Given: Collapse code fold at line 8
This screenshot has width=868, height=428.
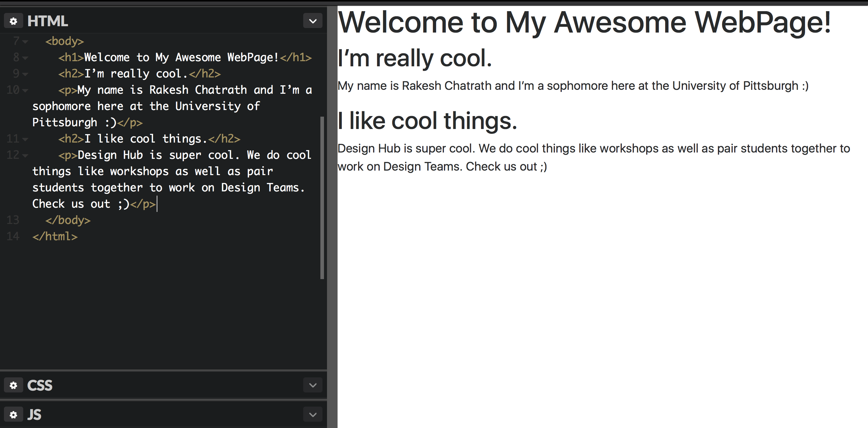Looking at the screenshot, I should pyautogui.click(x=25, y=58).
